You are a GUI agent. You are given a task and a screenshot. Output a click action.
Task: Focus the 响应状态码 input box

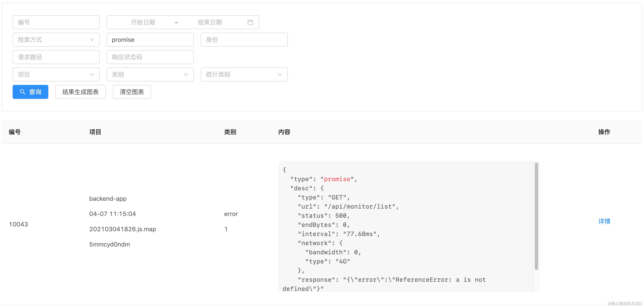[x=150, y=57]
